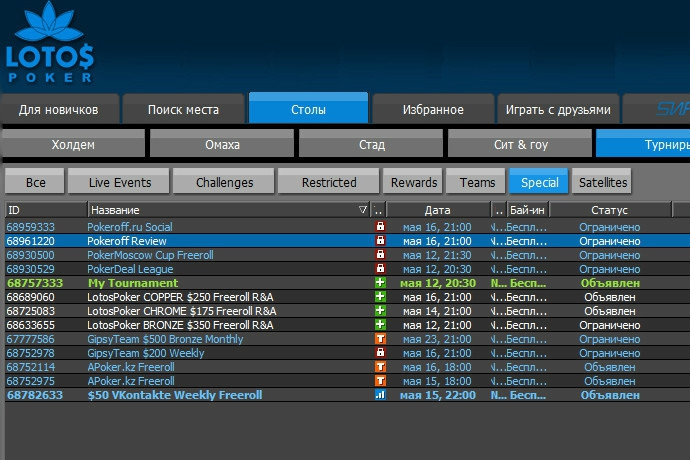Filter by Satellites

[x=602, y=181]
